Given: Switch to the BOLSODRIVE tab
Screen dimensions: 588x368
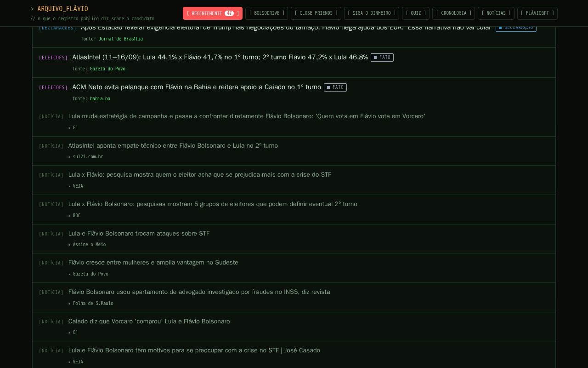Looking at the screenshot, I should (x=266, y=13).
